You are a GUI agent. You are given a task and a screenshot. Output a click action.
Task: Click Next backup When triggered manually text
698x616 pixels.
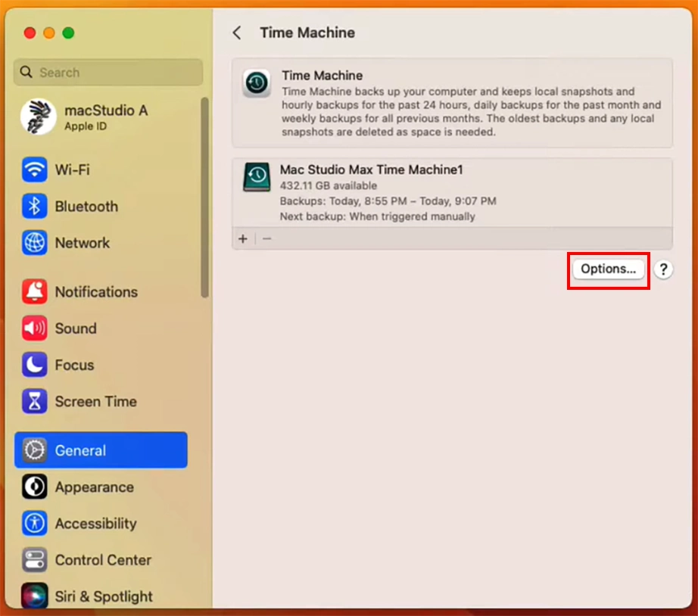(378, 216)
